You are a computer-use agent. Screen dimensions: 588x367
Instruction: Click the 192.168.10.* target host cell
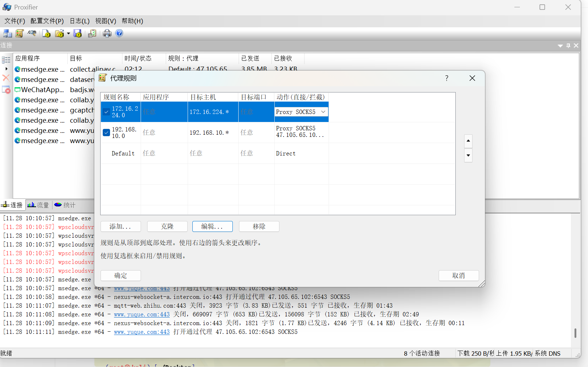coord(213,133)
